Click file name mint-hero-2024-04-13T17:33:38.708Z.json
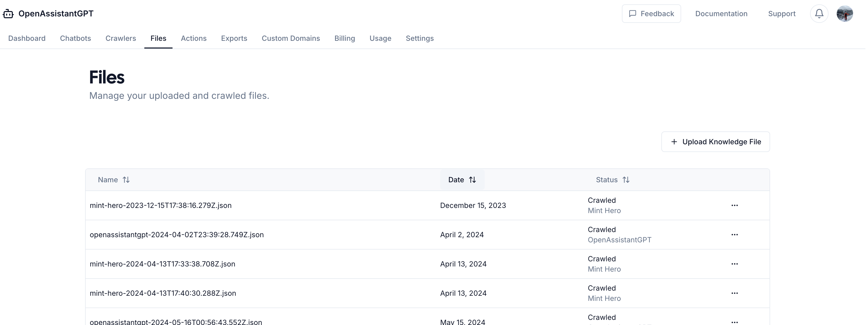868x325 pixels. pos(163,264)
